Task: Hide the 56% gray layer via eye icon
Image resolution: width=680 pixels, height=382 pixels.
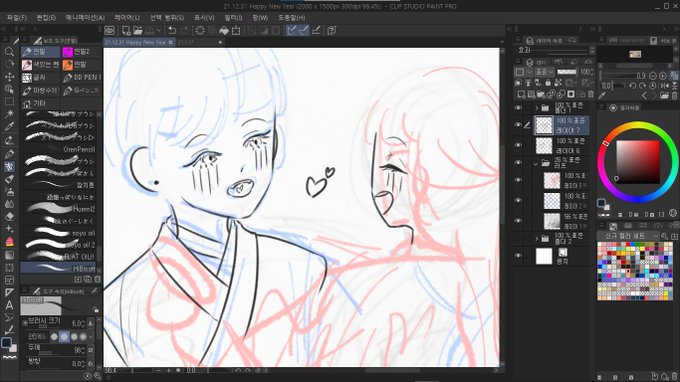Action: point(518,221)
